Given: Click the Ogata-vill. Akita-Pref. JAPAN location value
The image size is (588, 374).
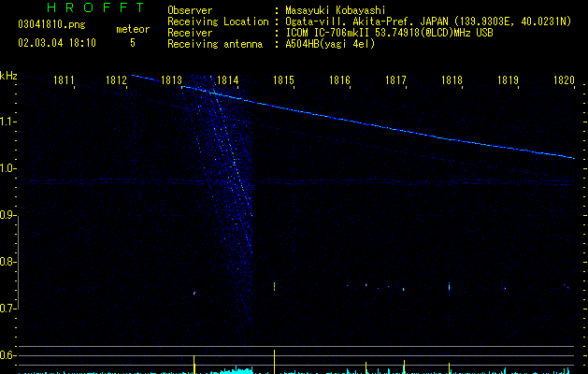Looking at the screenshot, I should point(428,22).
